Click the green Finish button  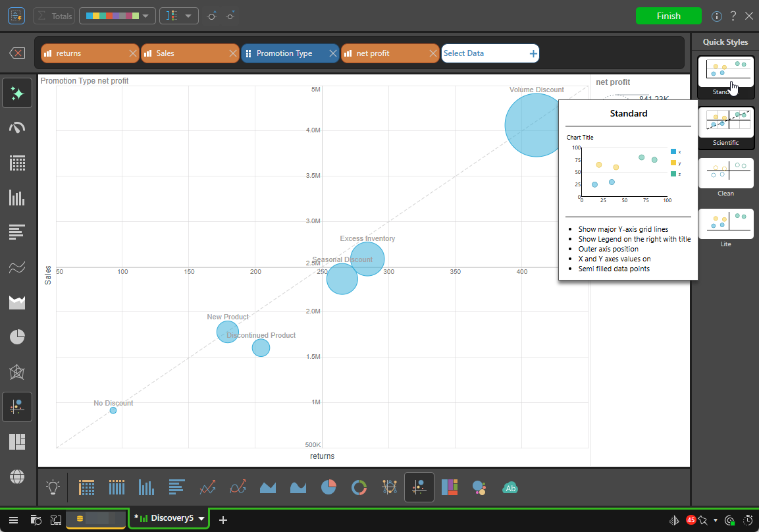pos(668,16)
